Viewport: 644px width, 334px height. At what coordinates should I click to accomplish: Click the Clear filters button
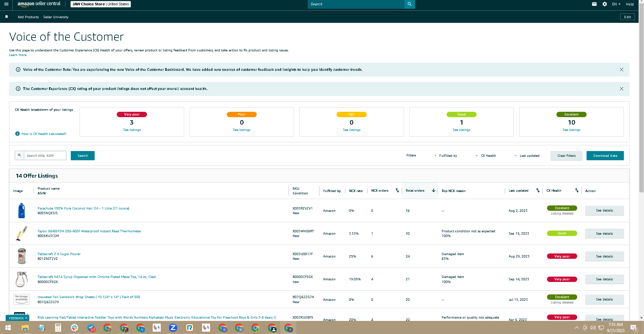[566, 155]
